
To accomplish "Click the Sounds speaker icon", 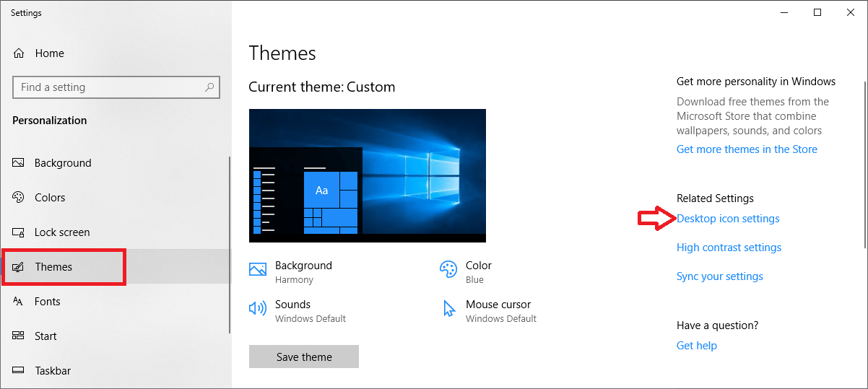I will click(258, 309).
